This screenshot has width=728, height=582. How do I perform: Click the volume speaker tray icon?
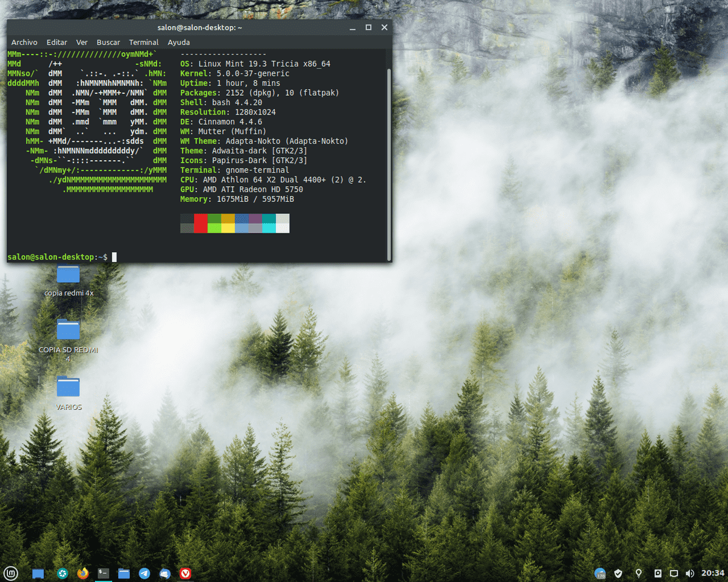coord(690,573)
